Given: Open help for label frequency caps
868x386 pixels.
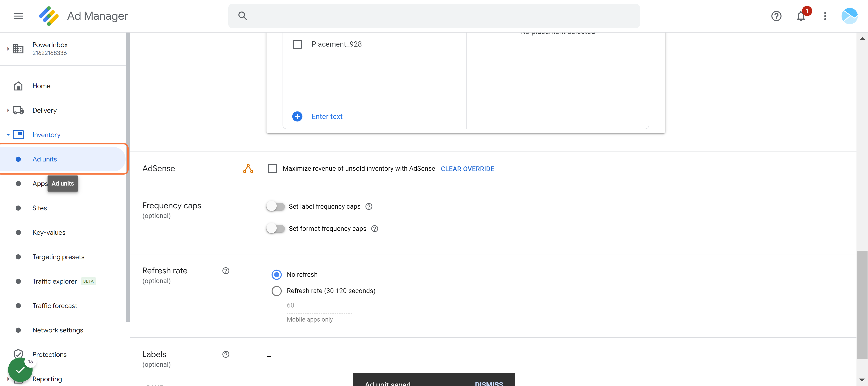Looking at the screenshot, I should pos(369,206).
